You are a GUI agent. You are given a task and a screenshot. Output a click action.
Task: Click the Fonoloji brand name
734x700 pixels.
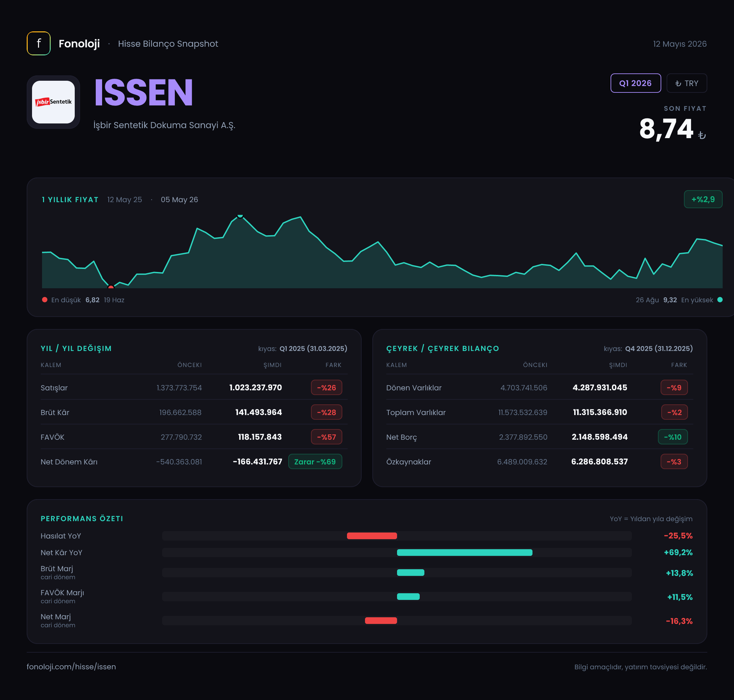pos(79,44)
